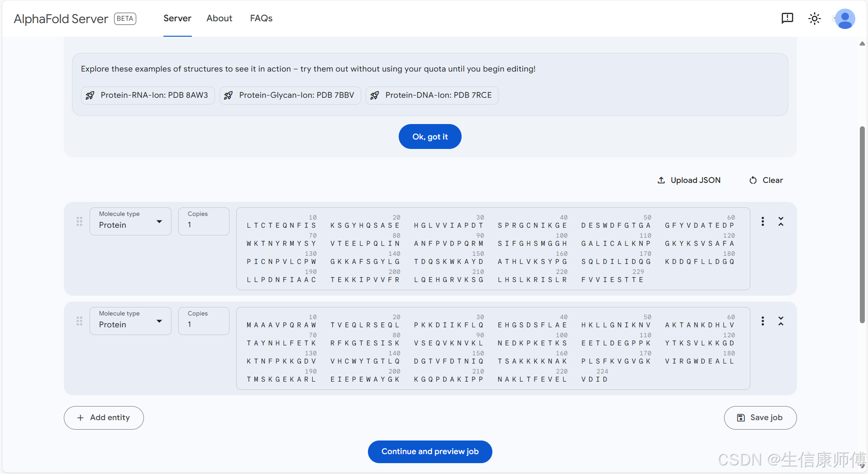Click the Add entity button label
Viewport: 868px width, 474px height.
click(x=110, y=418)
